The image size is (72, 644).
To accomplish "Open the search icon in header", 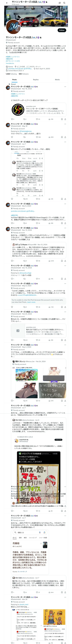I will [64, 3].
